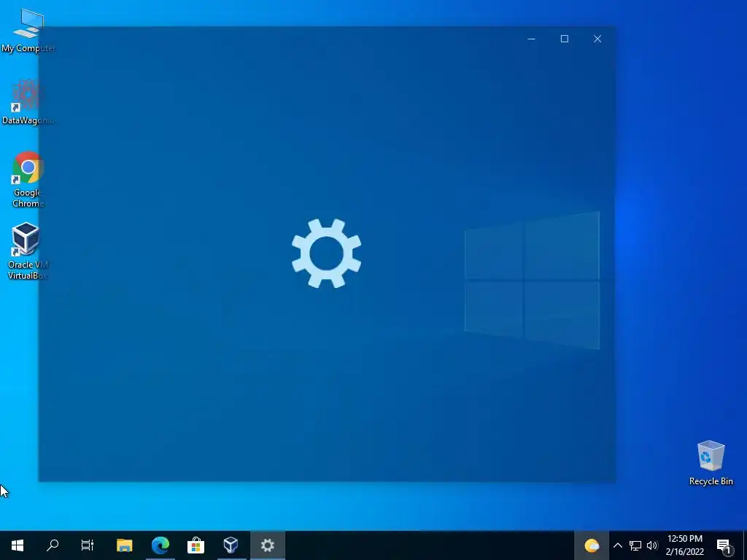Open the network status tray icon
This screenshot has width=747, height=560.
pyautogui.click(x=635, y=545)
